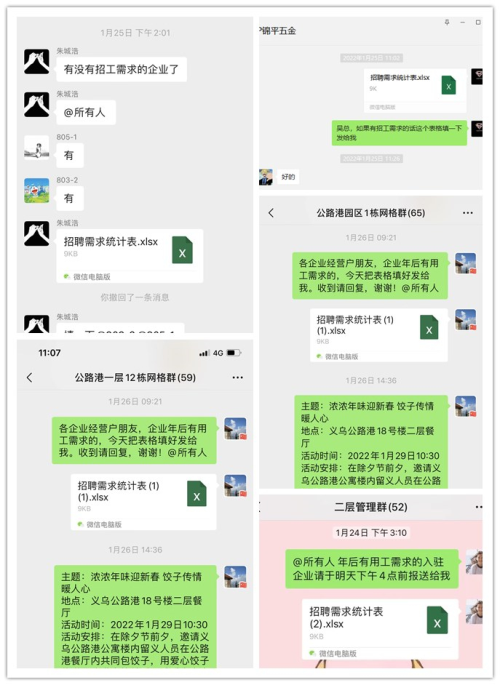Image resolution: width=500 pixels, height=685 pixels.
Task: Tap the Doraemon avatar of user 803-2
Action: [37, 190]
